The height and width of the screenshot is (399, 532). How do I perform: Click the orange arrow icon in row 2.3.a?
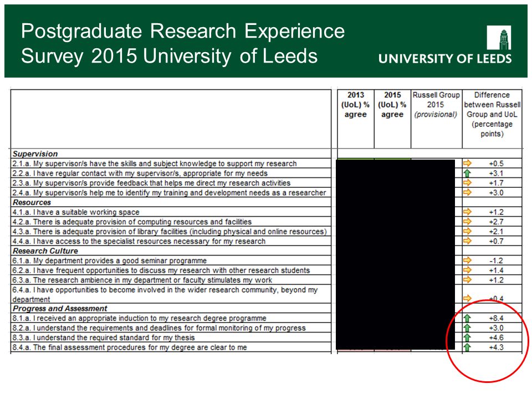coord(467,182)
